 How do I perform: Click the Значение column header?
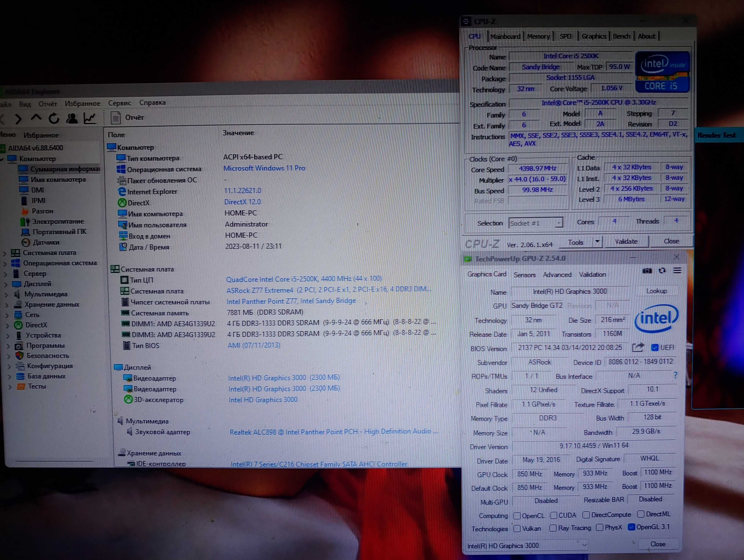238,133
